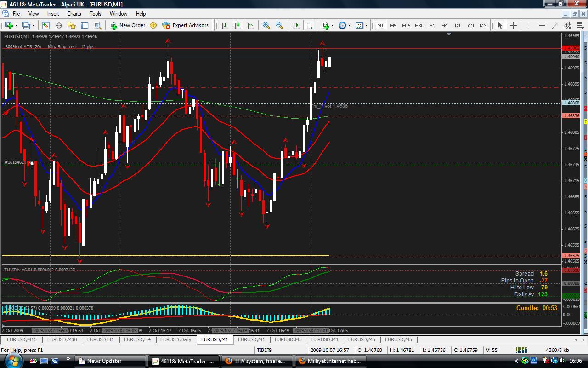Select the H4 timeframe button
This screenshot has height=368, width=588.
point(445,25)
